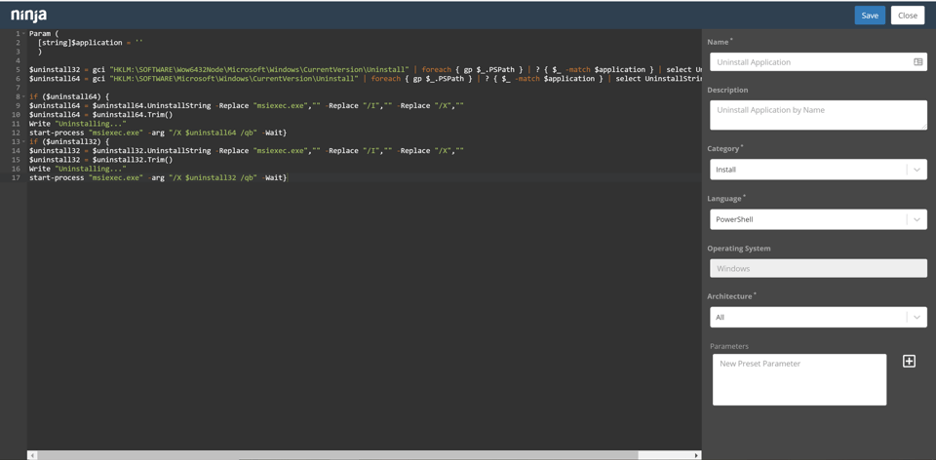Save the script
936x460 pixels.
[869, 15]
